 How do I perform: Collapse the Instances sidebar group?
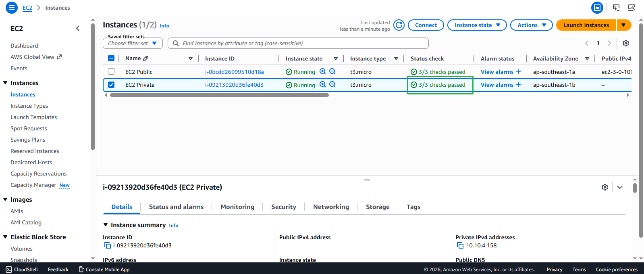pyautogui.click(x=5, y=83)
